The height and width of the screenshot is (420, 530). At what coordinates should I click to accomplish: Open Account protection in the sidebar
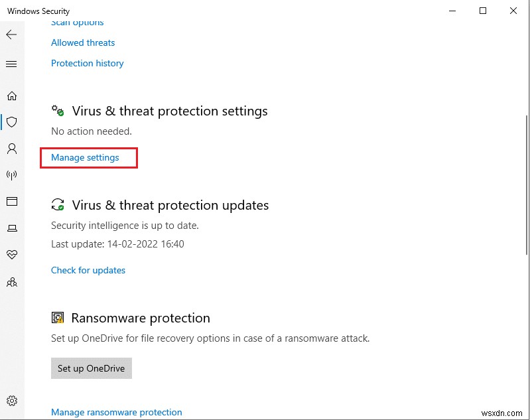[x=11, y=149]
